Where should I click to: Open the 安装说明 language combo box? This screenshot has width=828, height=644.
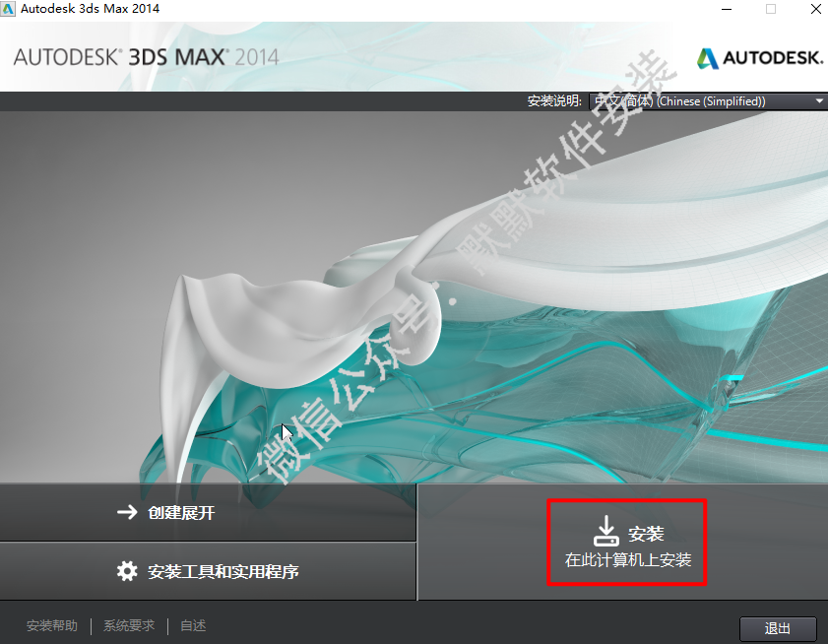(x=708, y=100)
